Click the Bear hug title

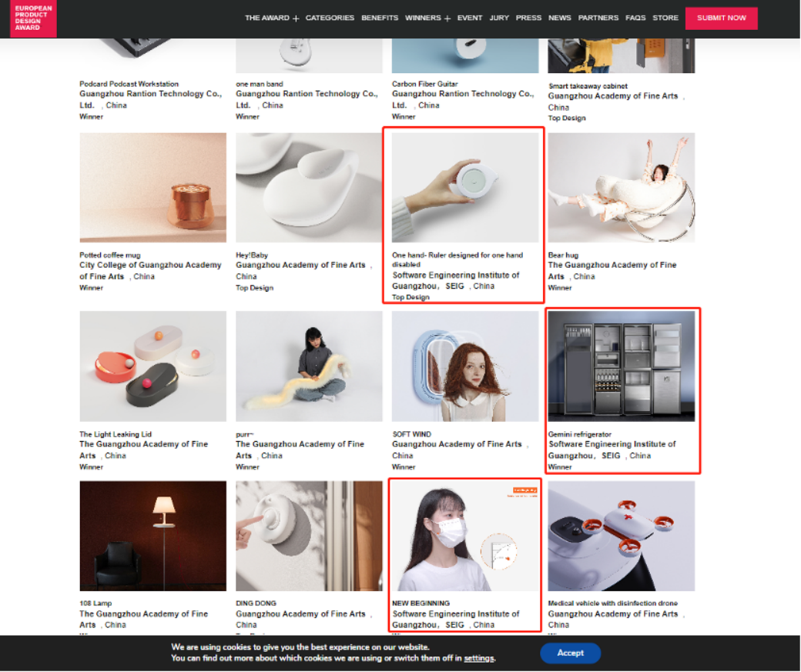(563, 255)
